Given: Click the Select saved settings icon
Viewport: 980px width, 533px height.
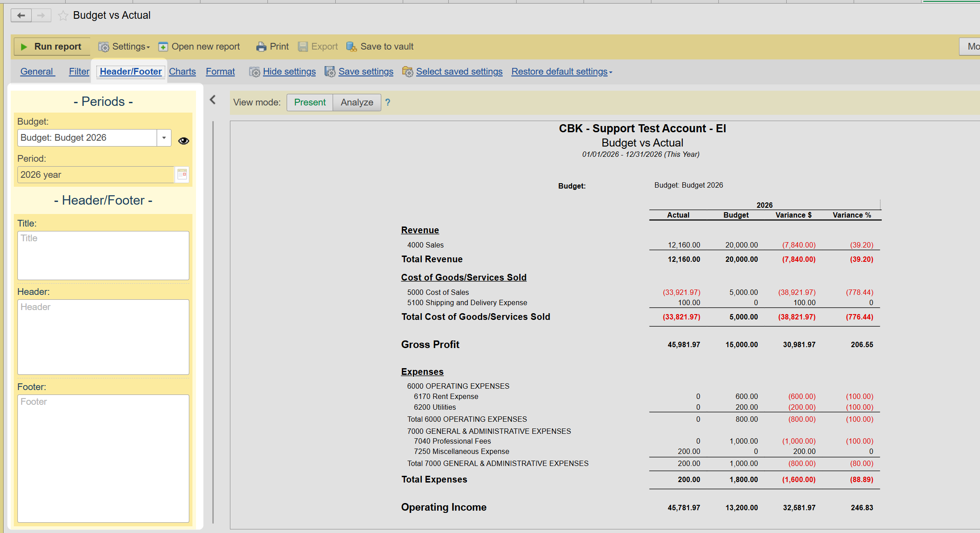Looking at the screenshot, I should pyautogui.click(x=407, y=72).
